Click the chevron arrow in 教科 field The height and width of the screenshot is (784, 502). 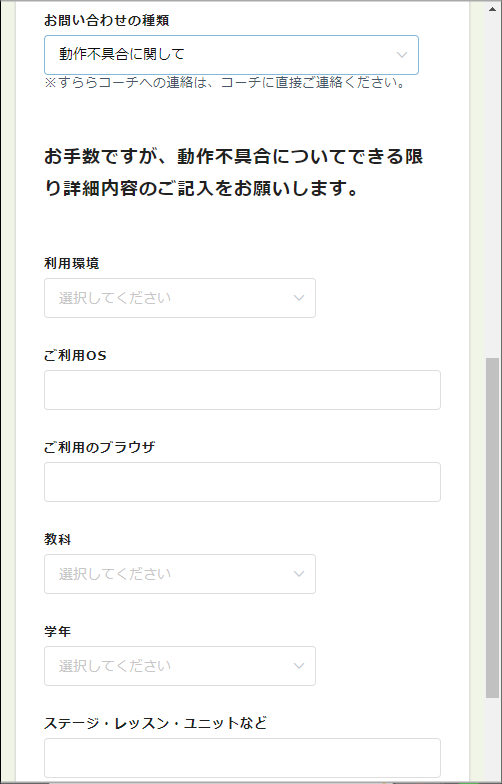tap(299, 574)
